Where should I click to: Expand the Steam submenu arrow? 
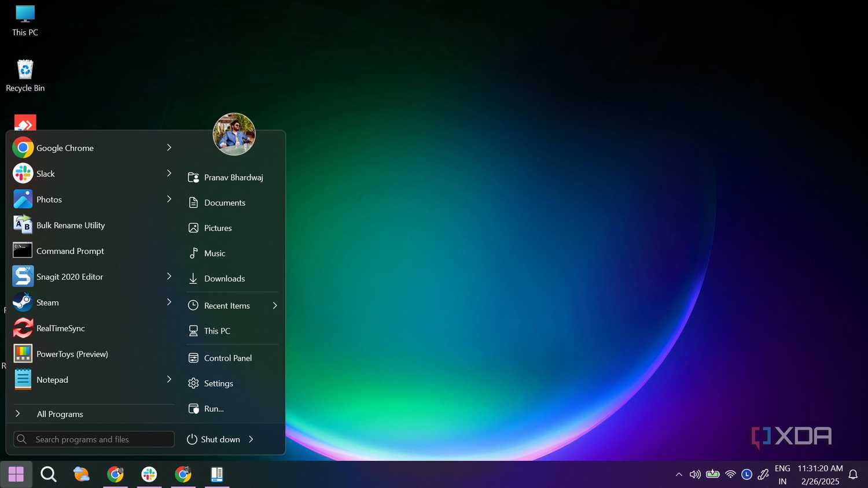(169, 302)
